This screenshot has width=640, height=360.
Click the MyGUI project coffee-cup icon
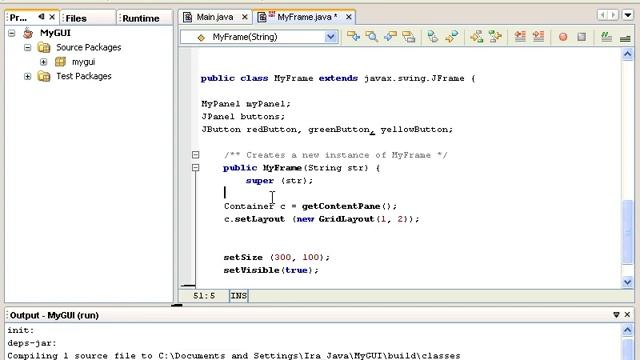coord(28,33)
